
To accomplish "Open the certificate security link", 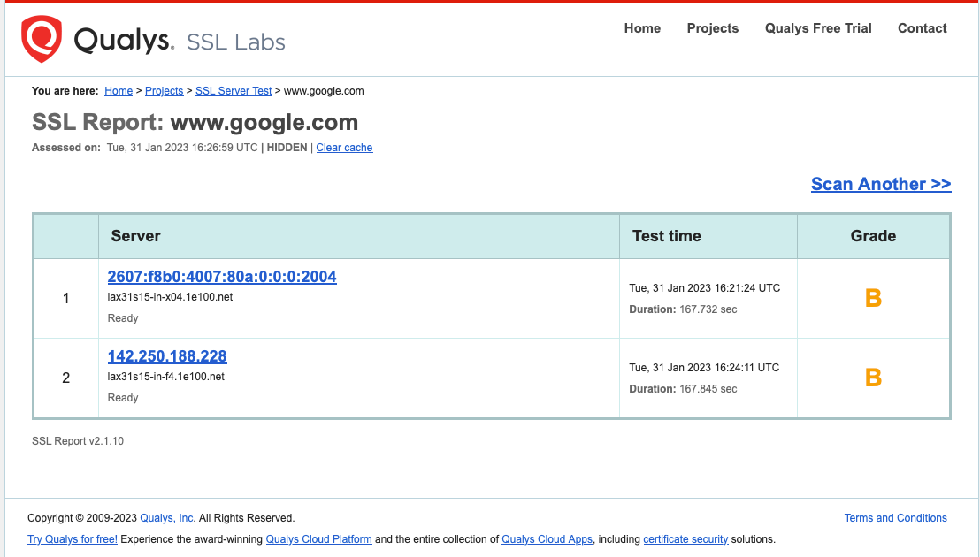I will [x=685, y=539].
